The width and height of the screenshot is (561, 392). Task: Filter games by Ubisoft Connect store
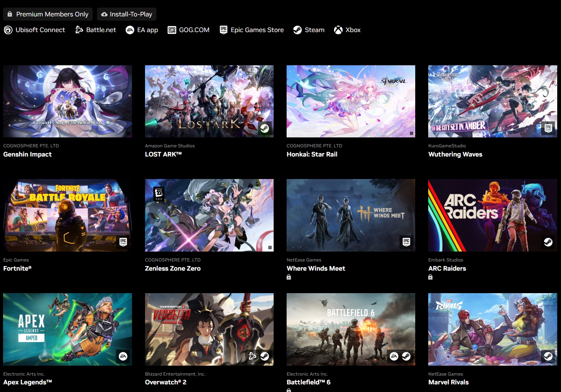[34, 30]
